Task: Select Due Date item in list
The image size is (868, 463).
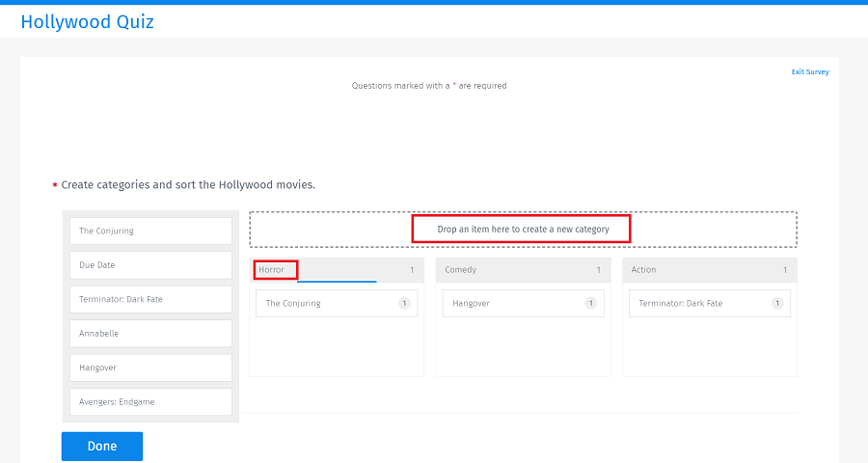Action: pos(150,265)
